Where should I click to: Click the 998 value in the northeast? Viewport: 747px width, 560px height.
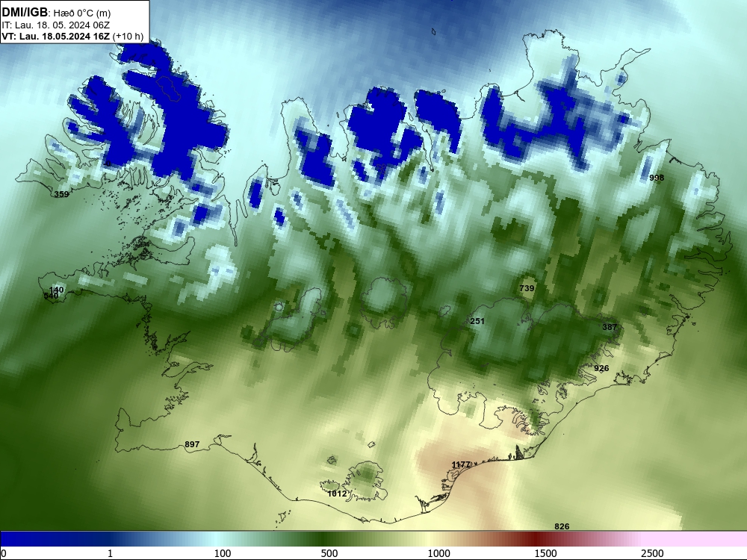(x=657, y=178)
